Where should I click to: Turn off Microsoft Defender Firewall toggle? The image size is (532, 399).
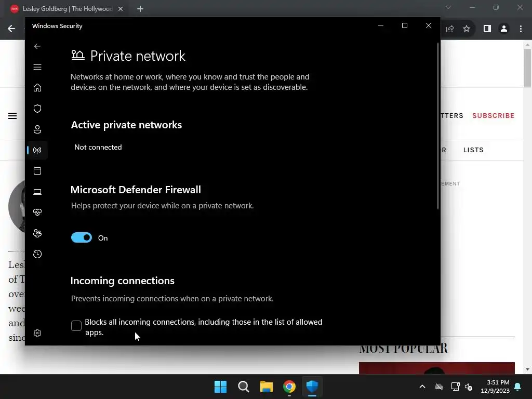(x=82, y=237)
